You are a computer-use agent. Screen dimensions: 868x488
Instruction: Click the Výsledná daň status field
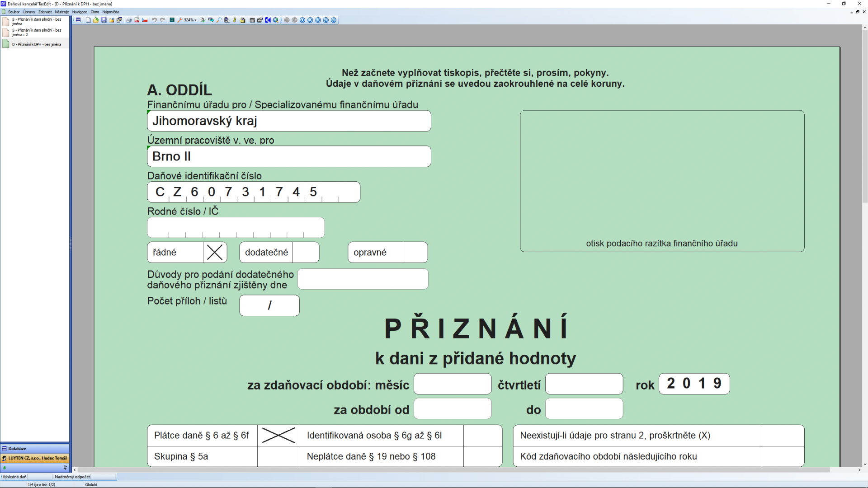click(40, 477)
